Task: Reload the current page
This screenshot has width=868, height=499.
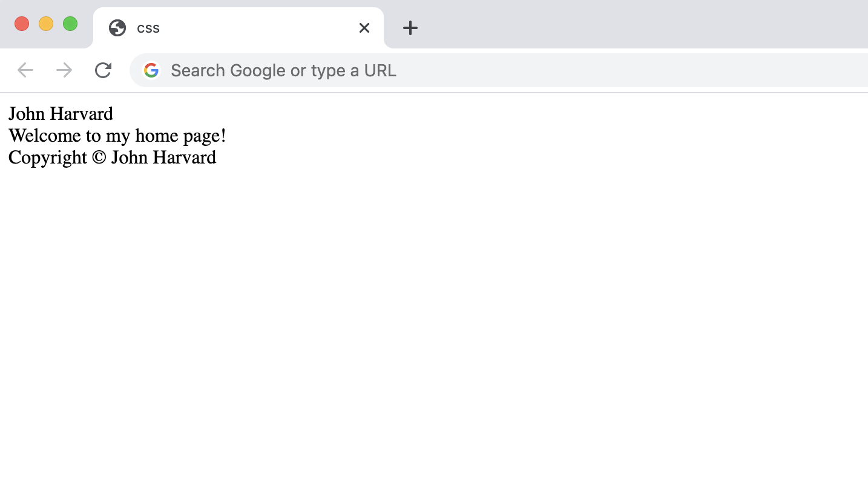Action: 103,70
